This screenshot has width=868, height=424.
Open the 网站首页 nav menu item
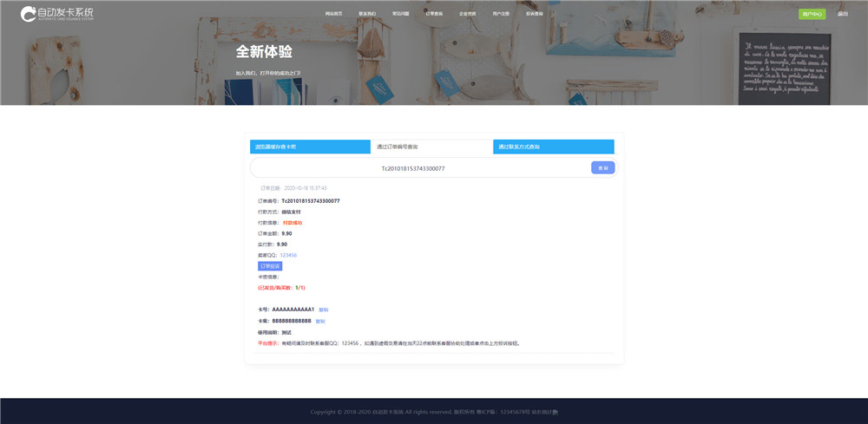(333, 14)
